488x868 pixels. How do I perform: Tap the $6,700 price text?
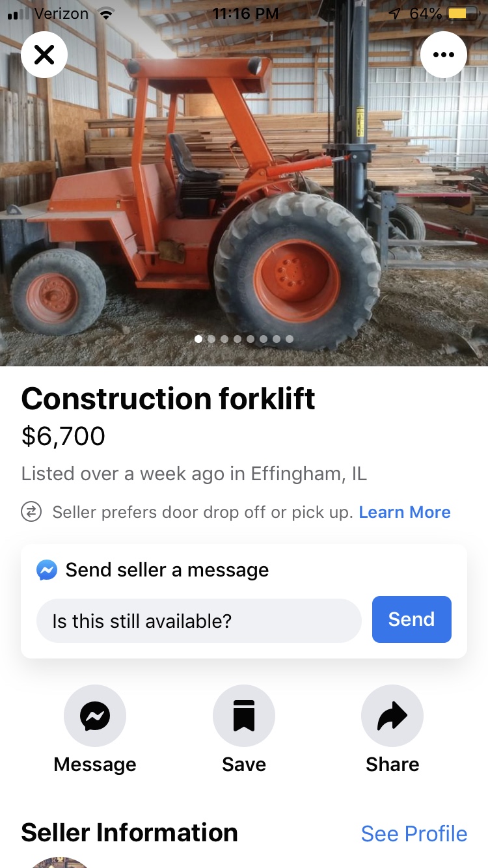(63, 436)
